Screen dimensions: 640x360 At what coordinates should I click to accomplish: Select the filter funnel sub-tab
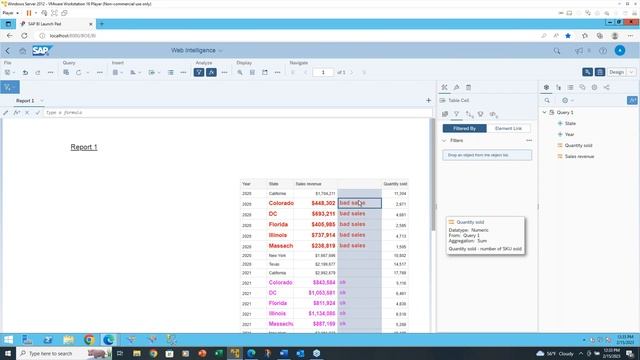[456, 114]
